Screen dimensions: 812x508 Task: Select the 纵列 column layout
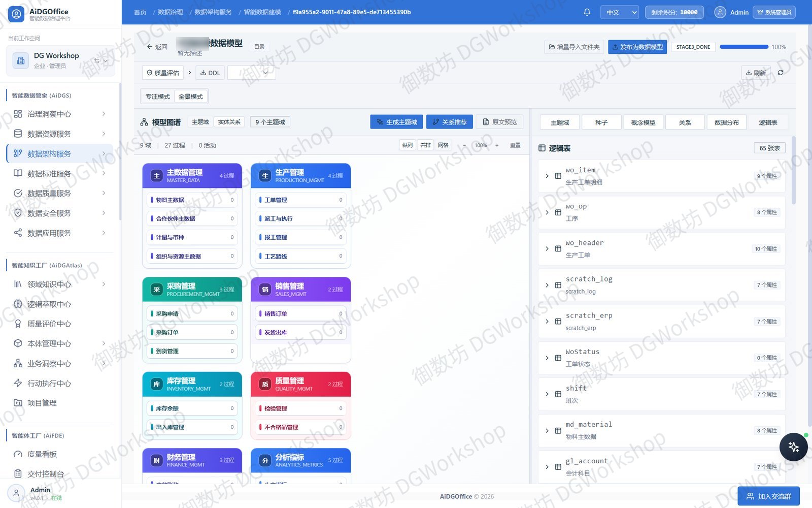(408, 145)
